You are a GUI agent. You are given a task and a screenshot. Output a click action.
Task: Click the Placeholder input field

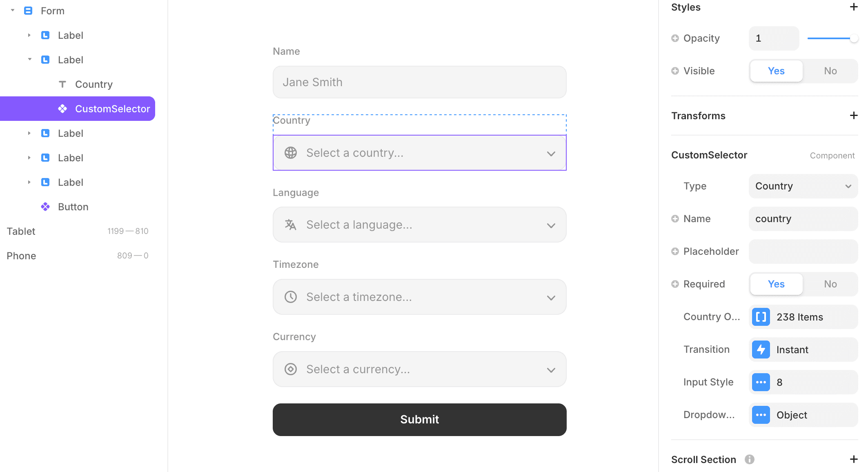(x=803, y=252)
